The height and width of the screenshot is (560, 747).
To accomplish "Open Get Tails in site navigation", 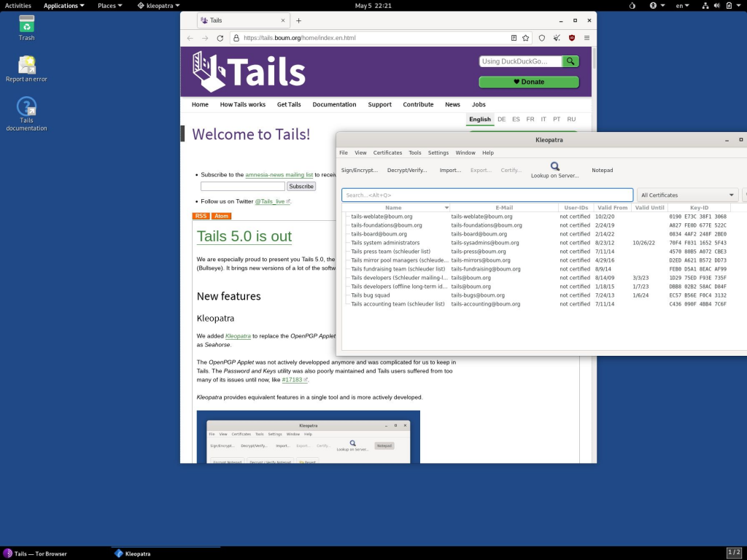I will (x=289, y=105).
